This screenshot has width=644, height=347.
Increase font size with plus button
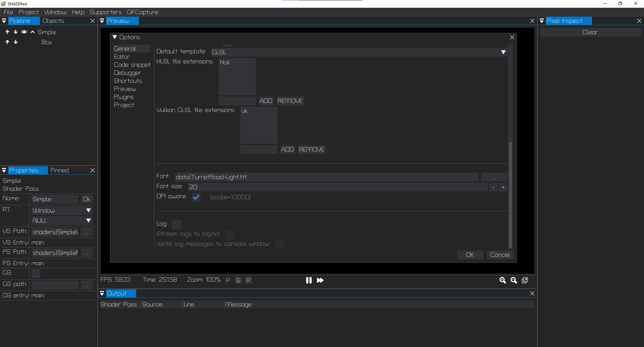503,187
